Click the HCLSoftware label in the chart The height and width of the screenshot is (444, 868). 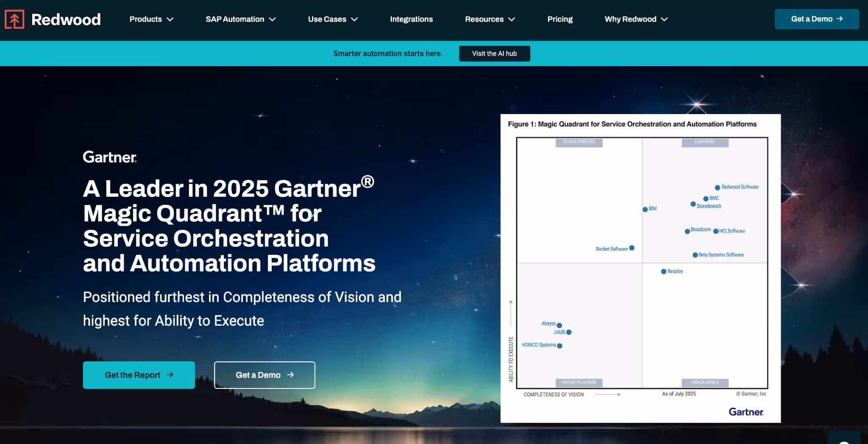point(732,231)
